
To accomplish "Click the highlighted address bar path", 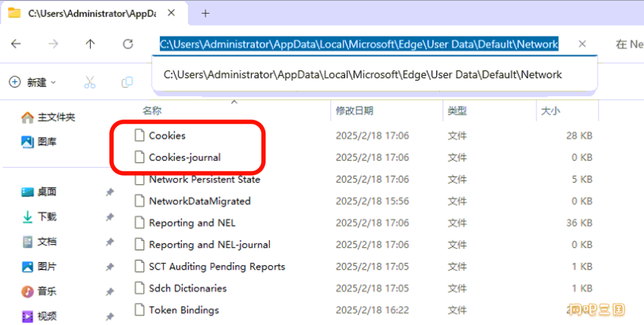I will (x=359, y=44).
